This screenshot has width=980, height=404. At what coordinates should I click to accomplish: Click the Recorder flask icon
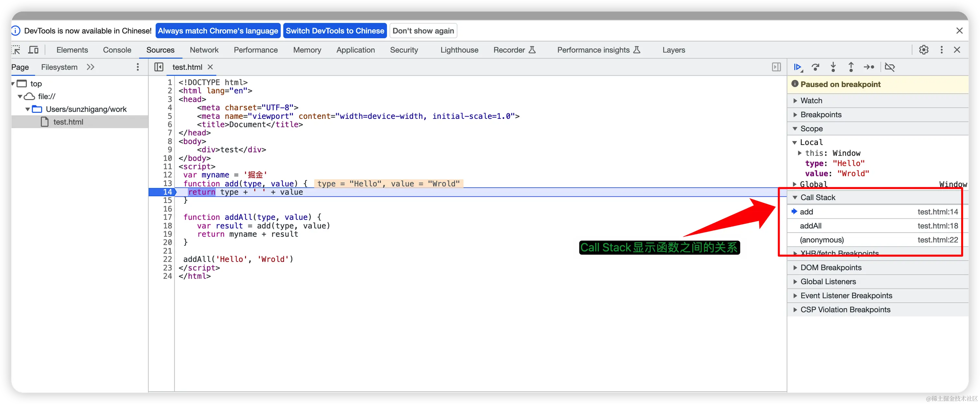tap(532, 50)
